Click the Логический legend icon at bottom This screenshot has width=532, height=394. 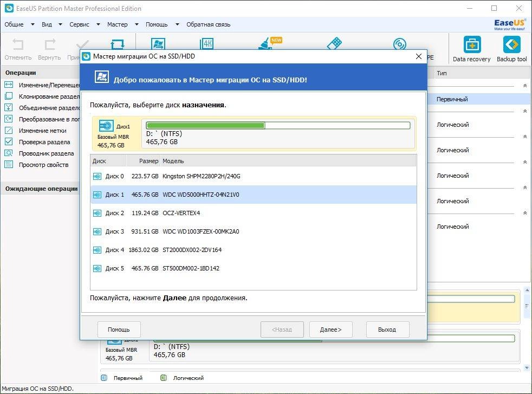click(164, 378)
